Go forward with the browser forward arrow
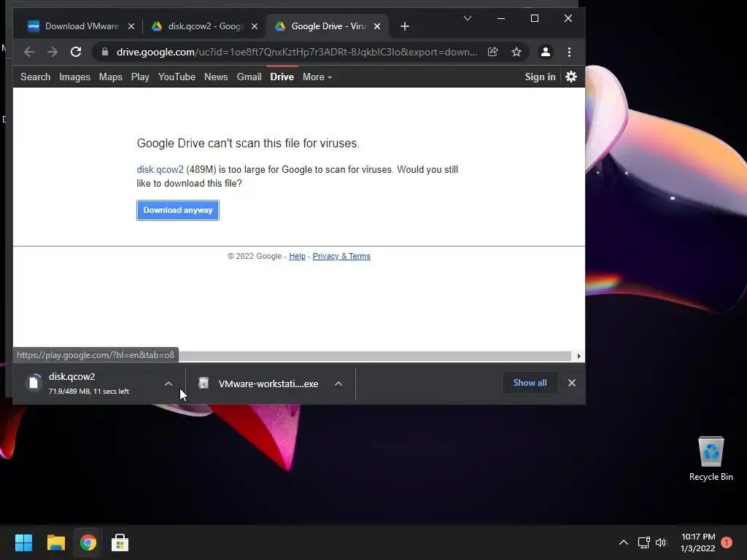 click(53, 52)
